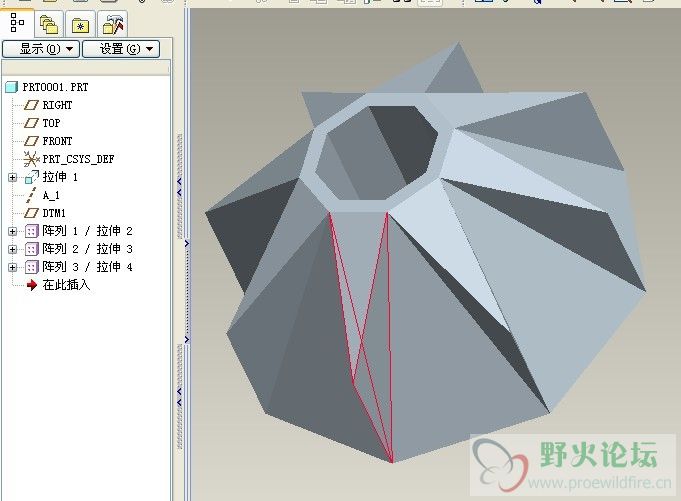This screenshot has height=501, width=681.
Task: Open the 显示 dropdown menu
Action: point(41,49)
